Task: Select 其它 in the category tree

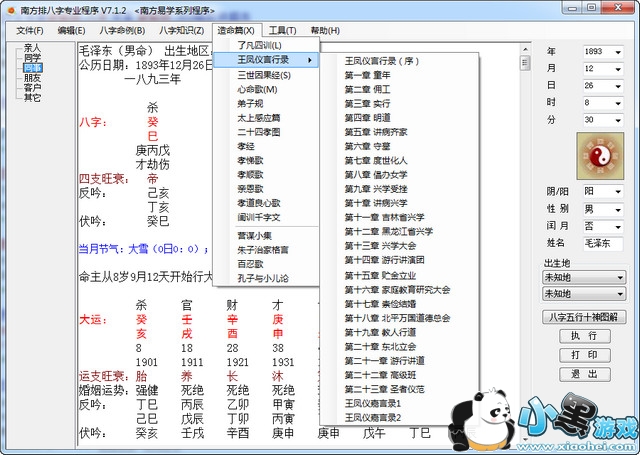Action: tap(32, 97)
